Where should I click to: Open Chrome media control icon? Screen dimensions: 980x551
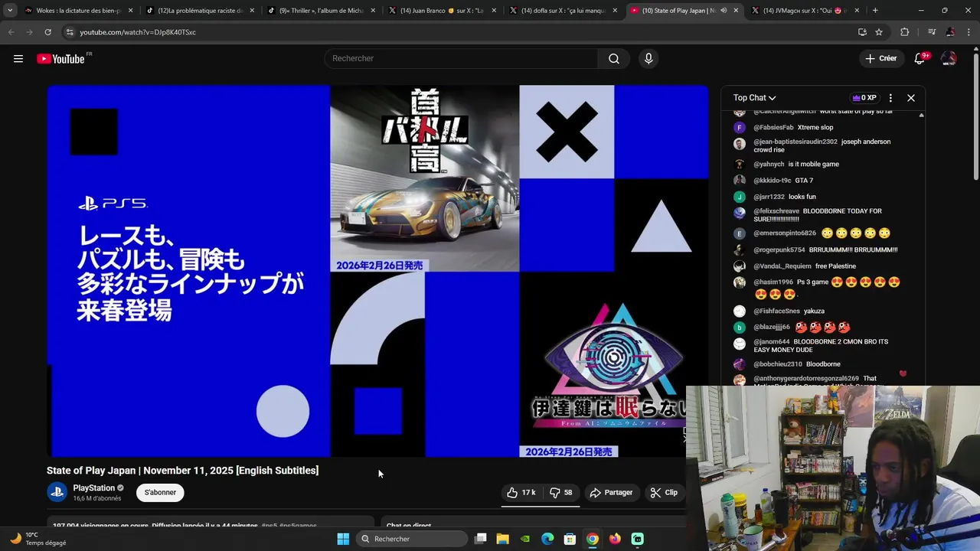pyautogui.click(x=932, y=32)
